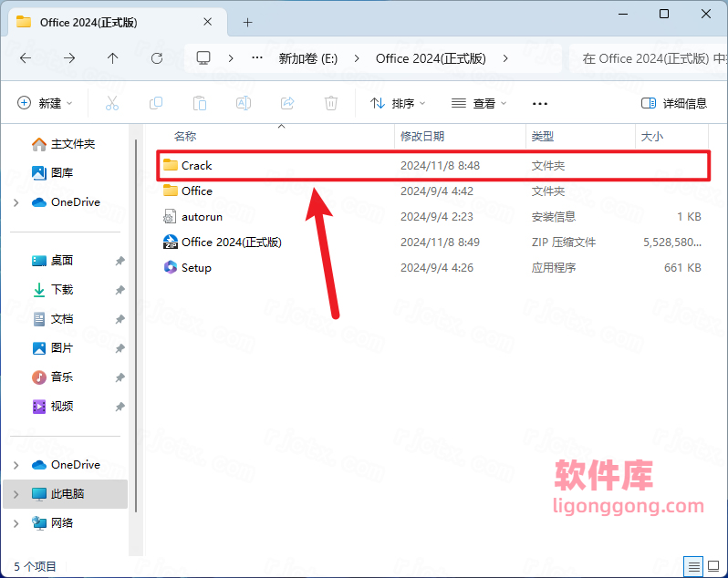Open the 查看 (View) dropdown
This screenshot has height=578, width=728.
point(479,103)
